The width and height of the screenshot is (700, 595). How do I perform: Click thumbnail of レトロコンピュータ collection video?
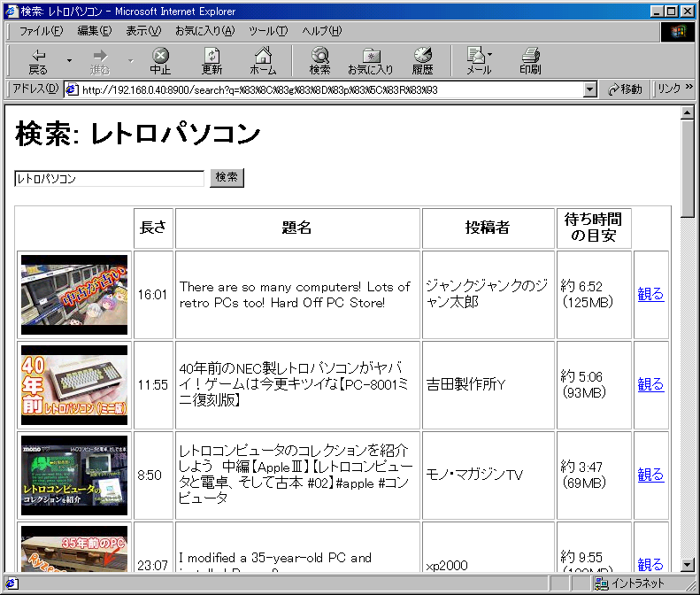tap(74, 475)
